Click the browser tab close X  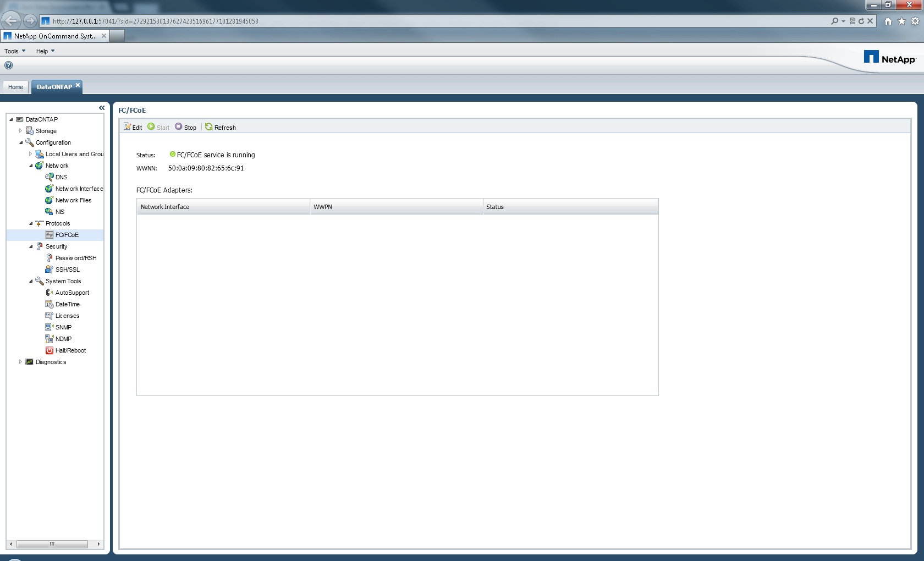click(104, 36)
